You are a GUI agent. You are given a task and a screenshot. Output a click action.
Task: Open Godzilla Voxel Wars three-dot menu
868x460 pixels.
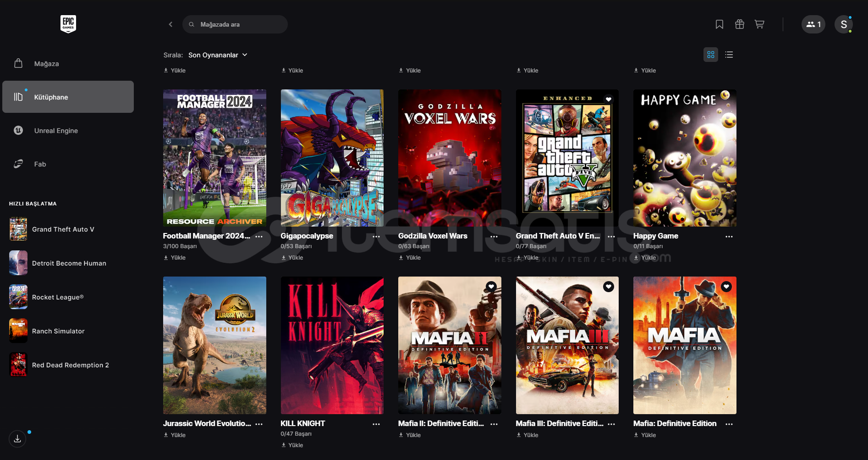494,237
